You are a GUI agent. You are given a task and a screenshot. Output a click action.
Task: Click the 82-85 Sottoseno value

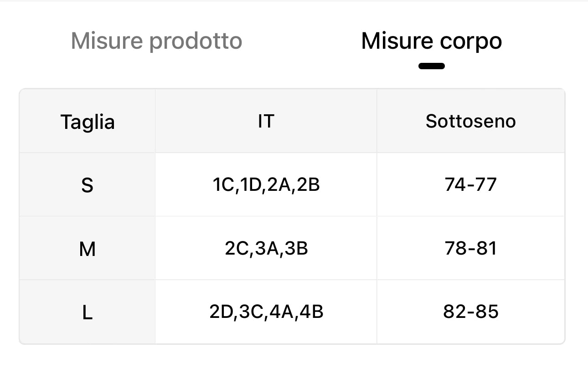click(471, 312)
